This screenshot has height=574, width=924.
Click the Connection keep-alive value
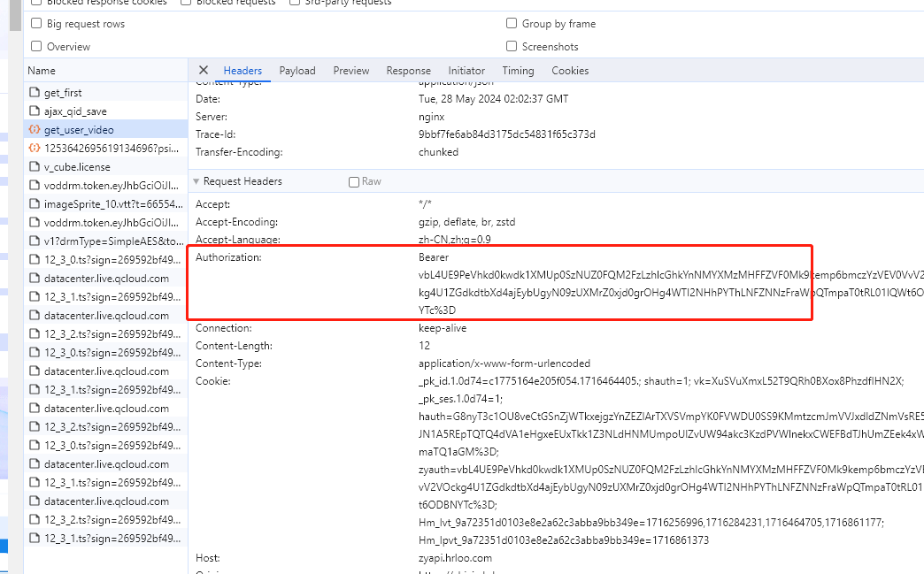pyautogui.click(x=442, y=328)
